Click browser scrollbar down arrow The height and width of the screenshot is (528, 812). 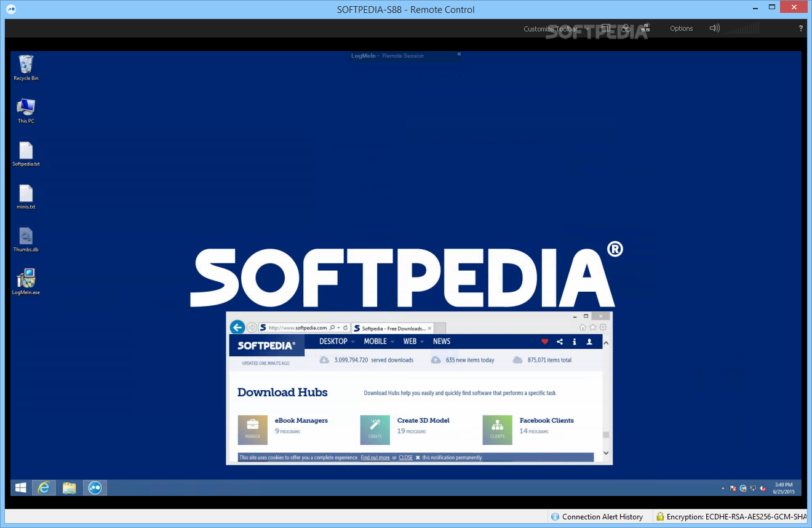click(x=606, y=453)
